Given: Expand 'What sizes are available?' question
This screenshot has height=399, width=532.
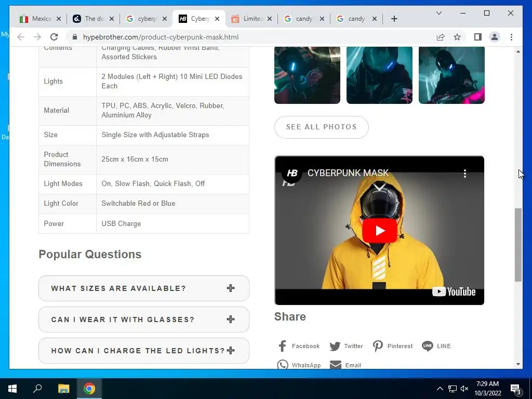Looking at the screenshot, I should pos(144,288).
